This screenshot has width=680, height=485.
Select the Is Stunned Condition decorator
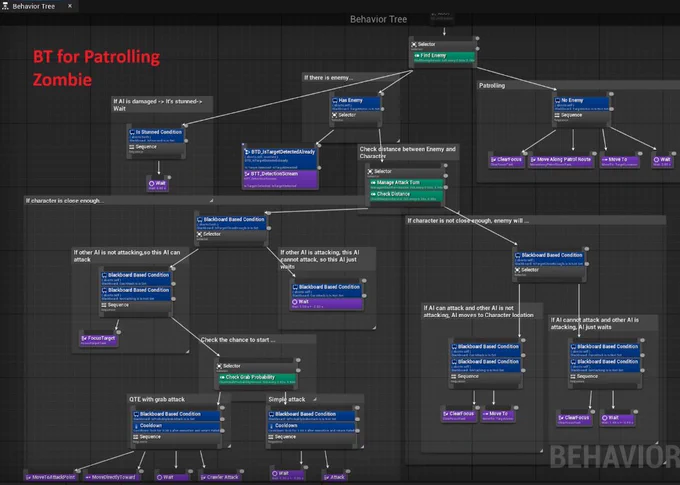[x=157, y=135]
